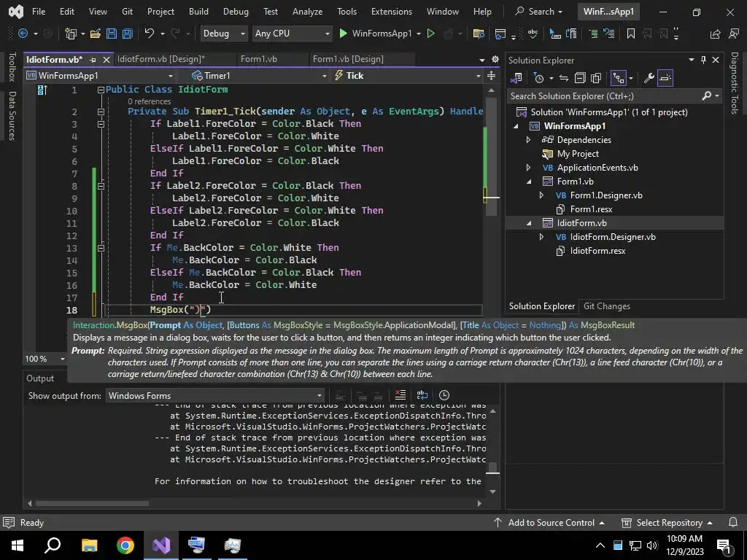
Task: Open the Tick member dropdown
Action: pos(407,76)
